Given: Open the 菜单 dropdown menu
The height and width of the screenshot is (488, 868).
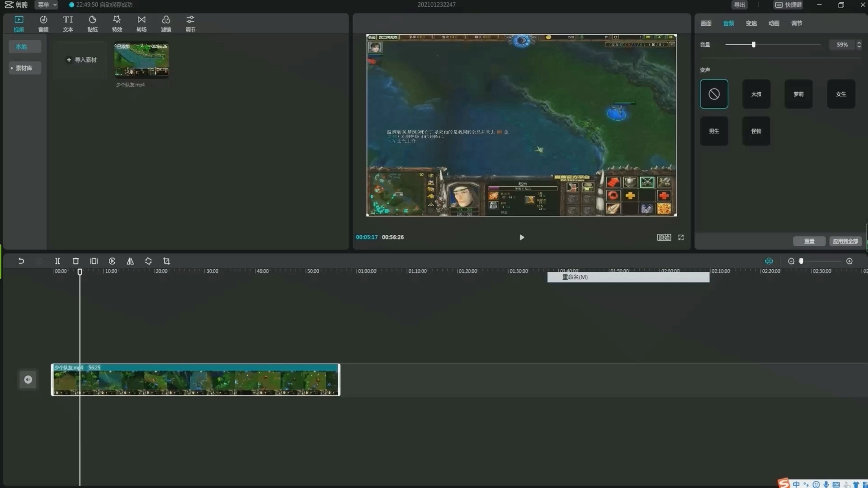Looking at the screenshot, I should pyautogui.click(x=47, y=5).
